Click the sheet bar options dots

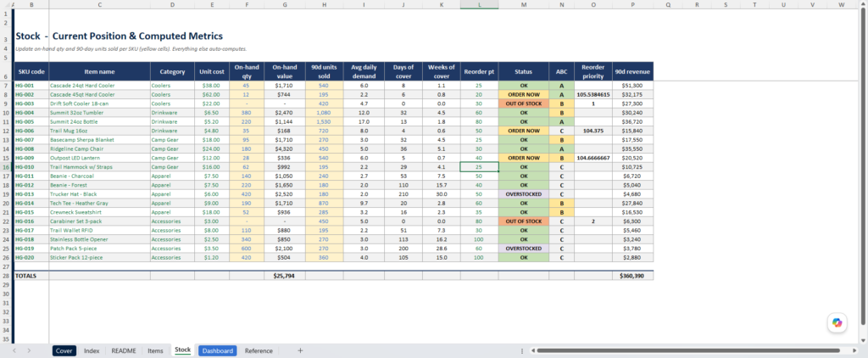pyautogui.click(x=522, y=351)
